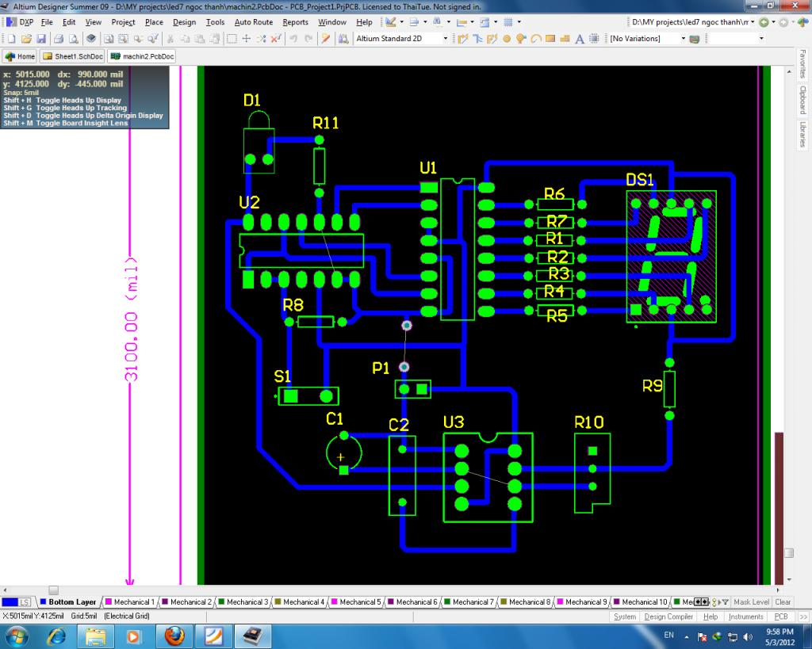The height and width of the screenshot is (649, 812).
Task: Open the Design menu
Action: point(184,22)
